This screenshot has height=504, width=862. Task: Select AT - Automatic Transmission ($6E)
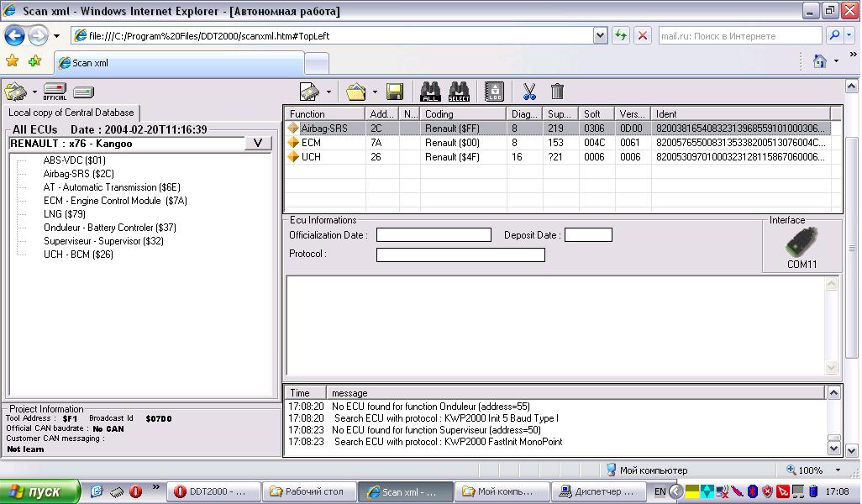pyautogui.click(x=112, y=187)
